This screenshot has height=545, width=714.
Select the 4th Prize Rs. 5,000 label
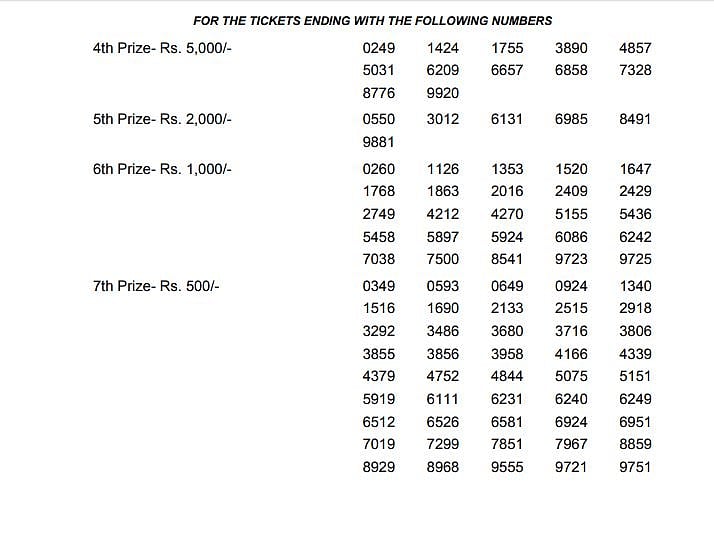(162, 47)
